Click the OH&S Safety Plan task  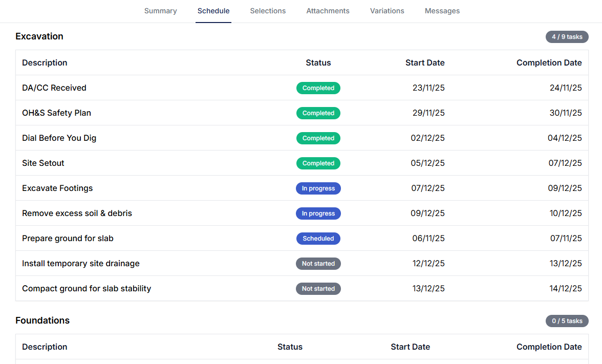56,113
